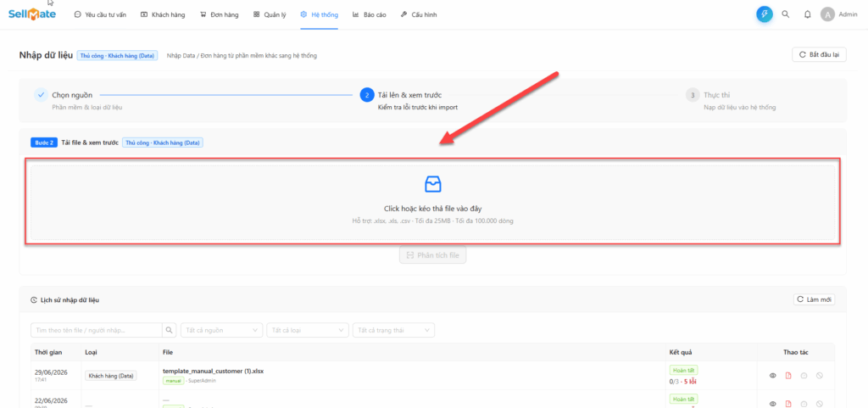Click File column header
This screenshot has width=868, height=408.
point(168,352)
